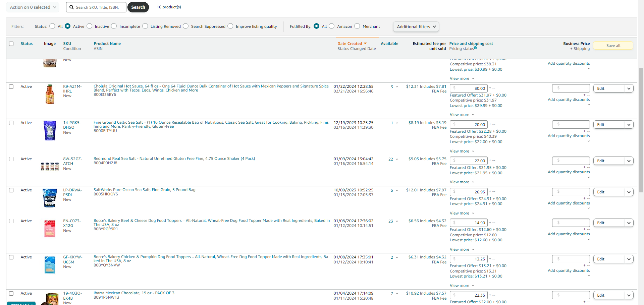Open Edit dropdown arrow for SaltWorks row
The width and height of the screenshot is (644, 305).
click(629, 192)
